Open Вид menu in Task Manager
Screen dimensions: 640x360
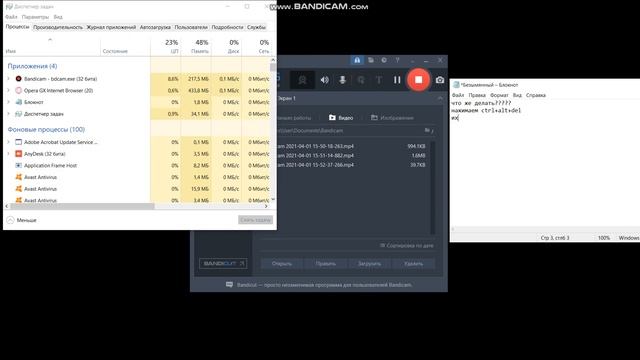click(x=58, y=17)
